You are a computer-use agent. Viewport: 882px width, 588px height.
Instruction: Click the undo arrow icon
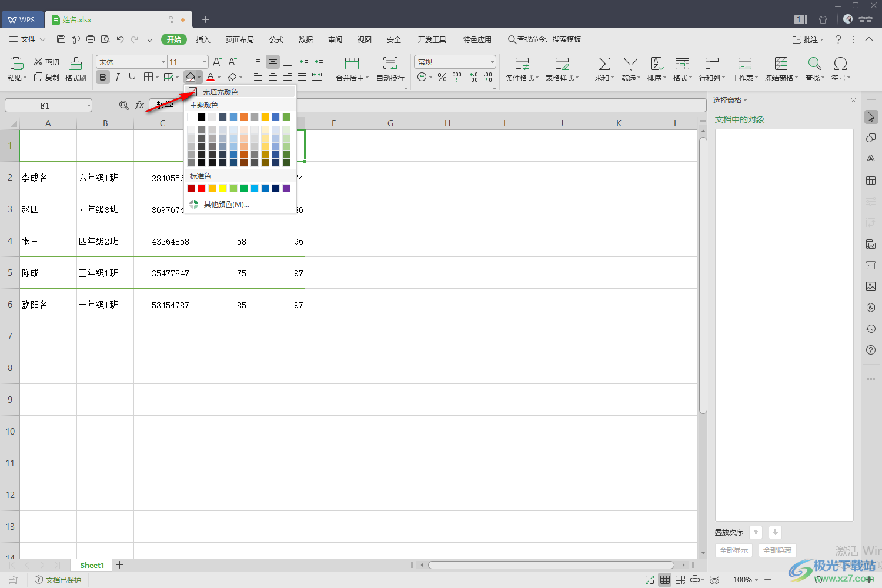(120, 39)
